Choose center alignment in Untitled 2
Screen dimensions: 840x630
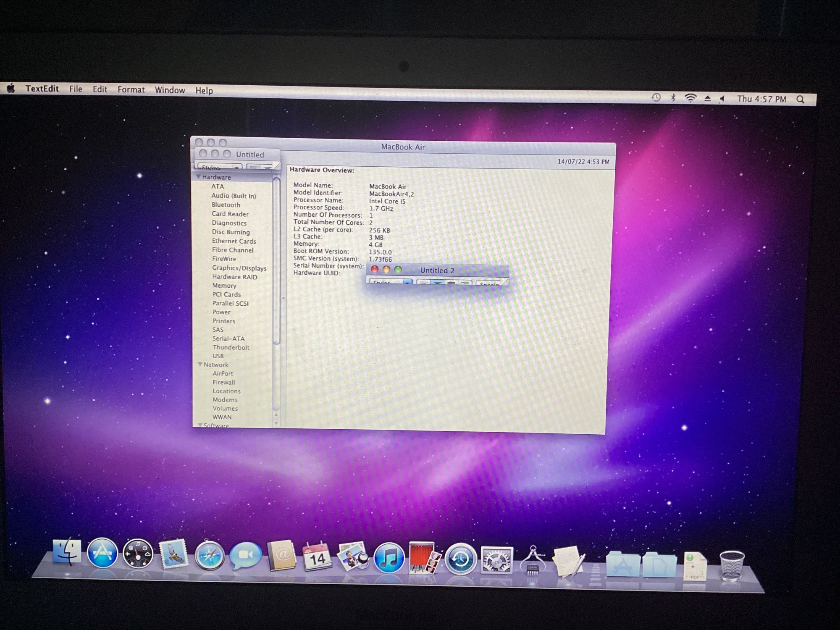[x=437, y=283]
